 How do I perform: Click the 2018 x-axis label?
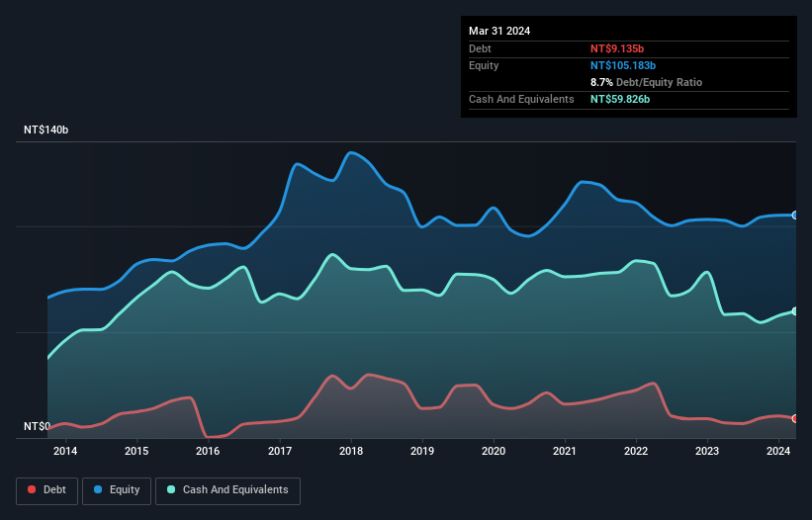coord(351,451)
